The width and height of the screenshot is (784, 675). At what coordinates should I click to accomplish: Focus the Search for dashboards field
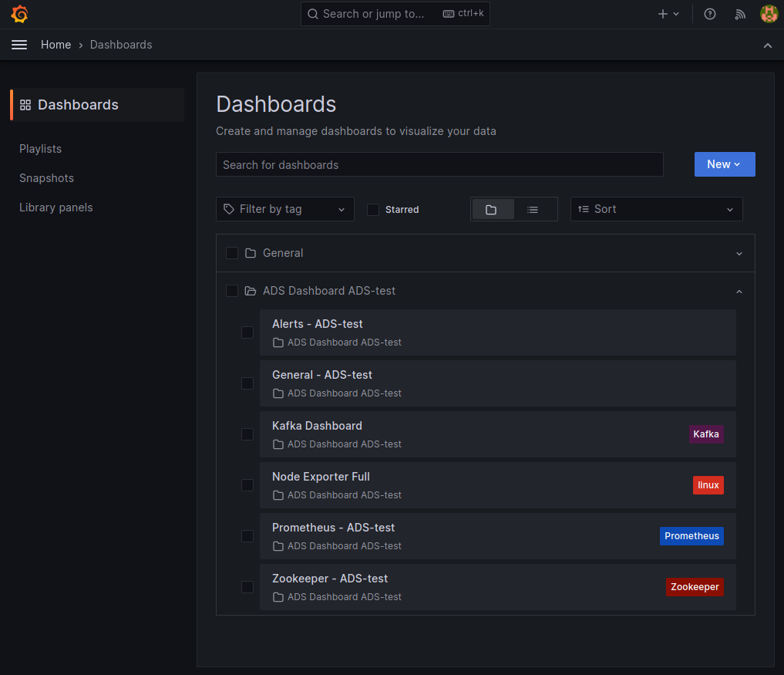(x=439, y=164)
